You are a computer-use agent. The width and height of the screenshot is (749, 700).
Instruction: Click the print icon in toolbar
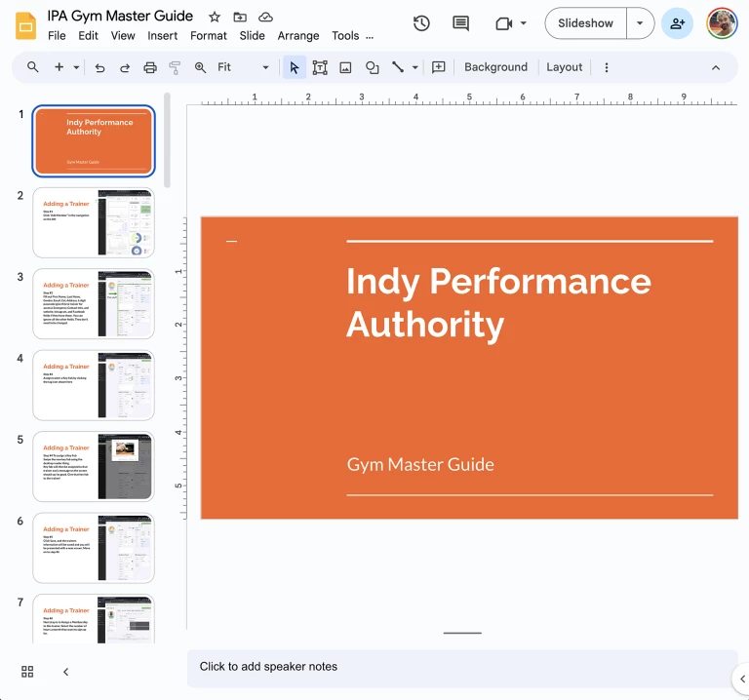[150, 67]
